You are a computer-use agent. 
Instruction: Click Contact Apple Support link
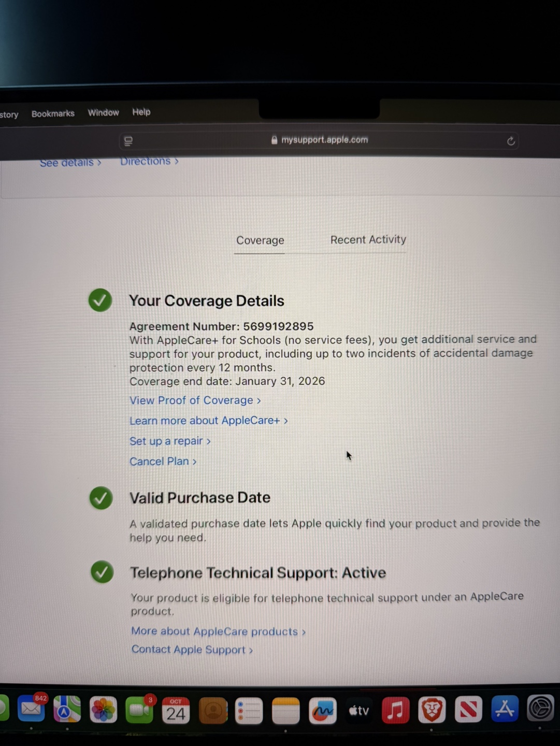point(192,650)
